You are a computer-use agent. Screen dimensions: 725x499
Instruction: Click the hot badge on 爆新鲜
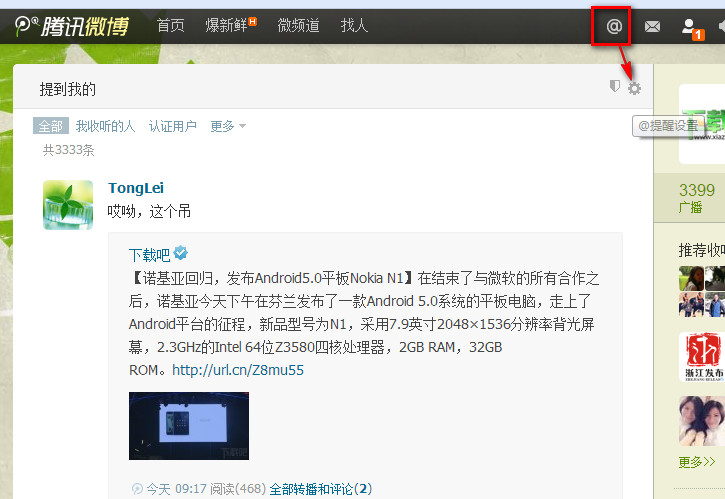(x=252, y=21)
